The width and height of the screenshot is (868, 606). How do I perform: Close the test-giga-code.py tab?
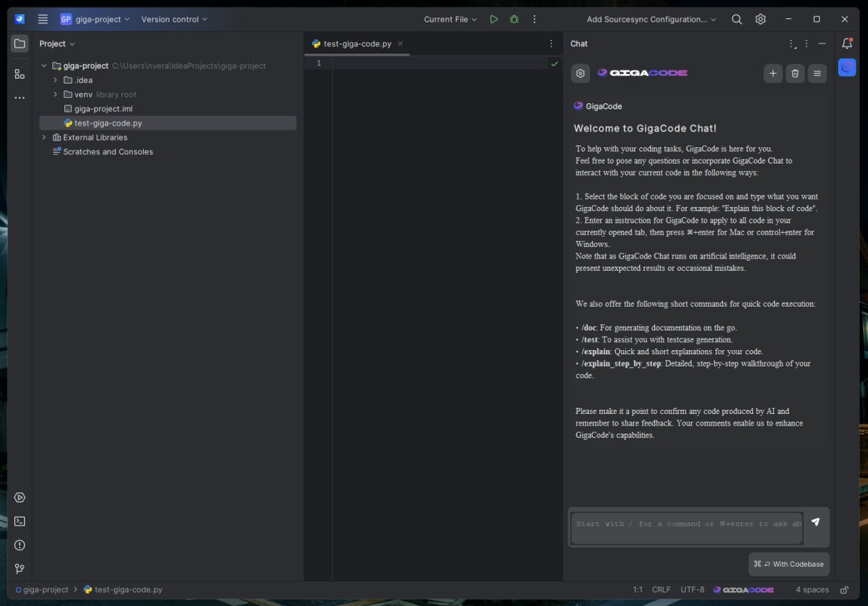[x=400, y=43]
